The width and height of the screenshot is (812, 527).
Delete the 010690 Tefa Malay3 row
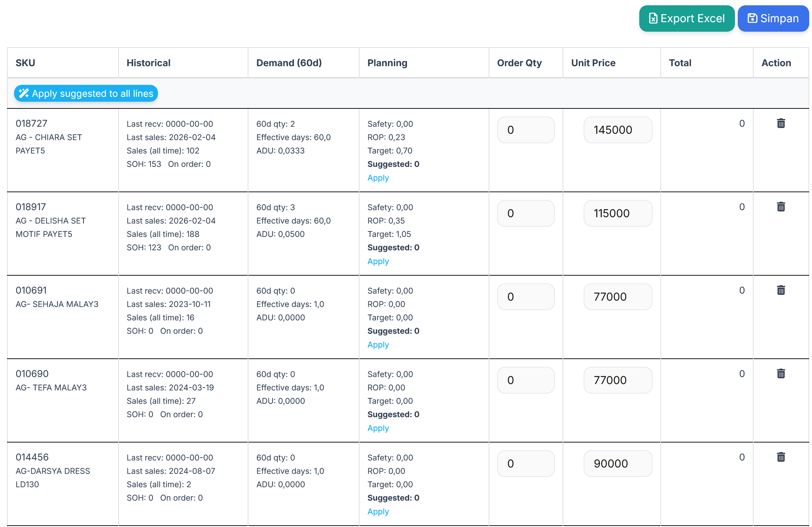pos(781,374)
